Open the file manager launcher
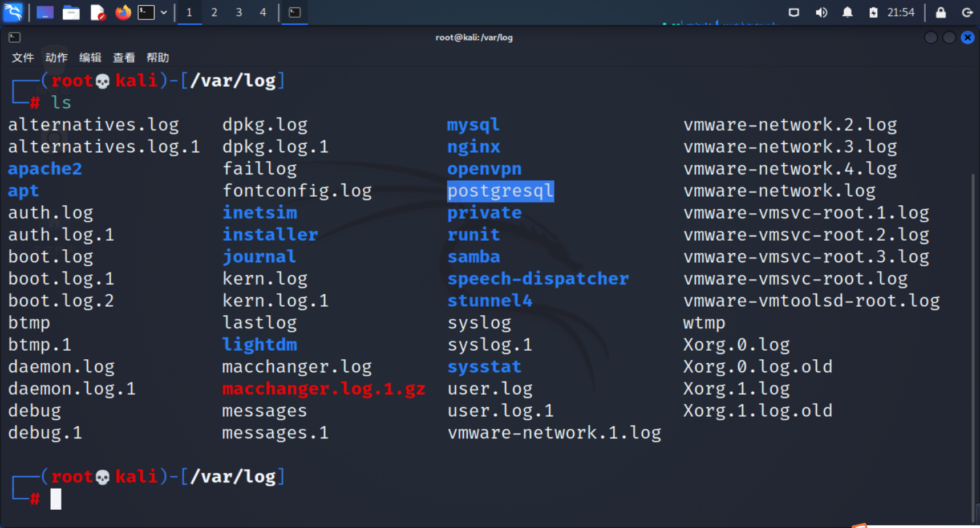The width and height of the screenshot is (980, 528). click(71, 12)
